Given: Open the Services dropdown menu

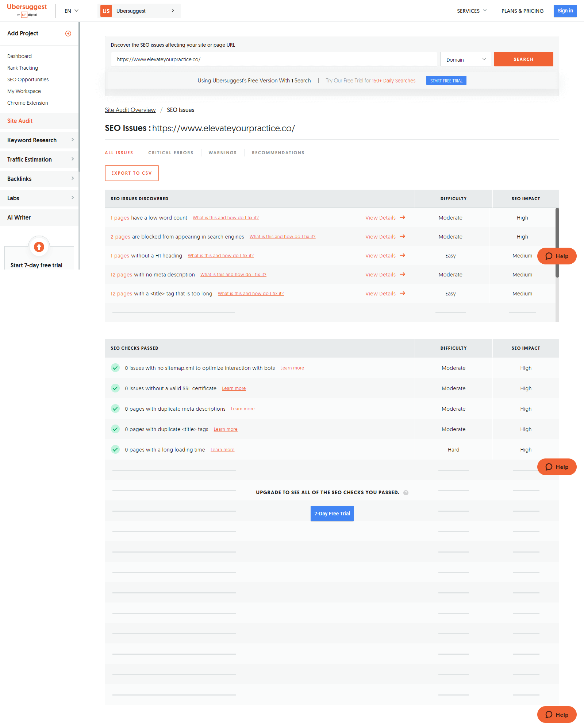Looking at the screenshot, I should (472, 11).
